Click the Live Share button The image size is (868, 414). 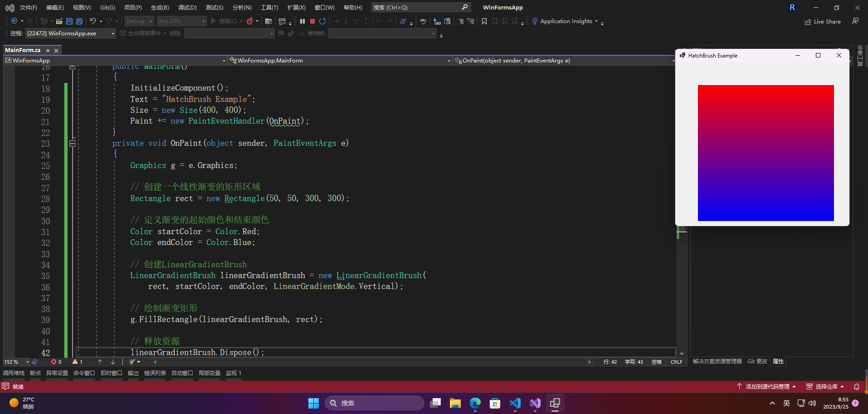point(823,22)
